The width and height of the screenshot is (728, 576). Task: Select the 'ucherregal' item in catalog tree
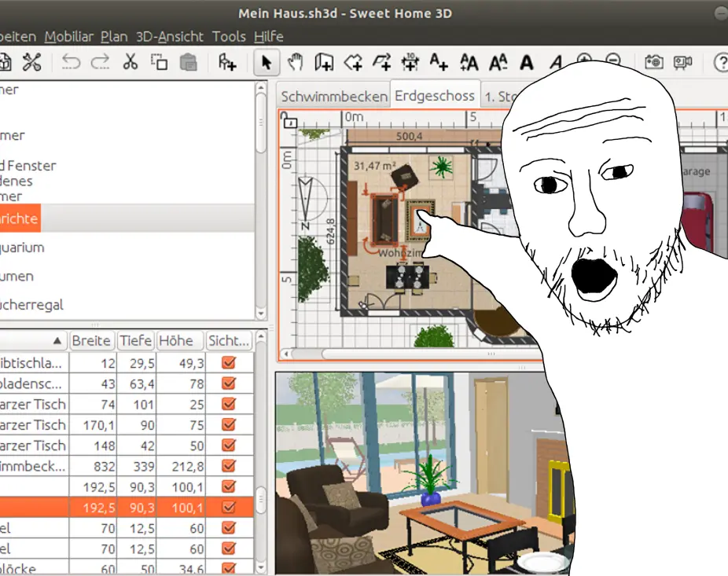tap(31, 305)
